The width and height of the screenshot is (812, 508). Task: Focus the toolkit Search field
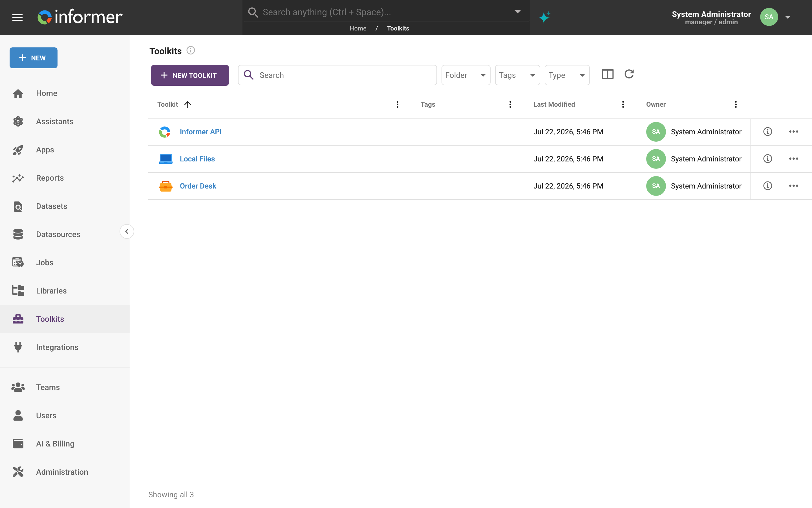[337, 75]
